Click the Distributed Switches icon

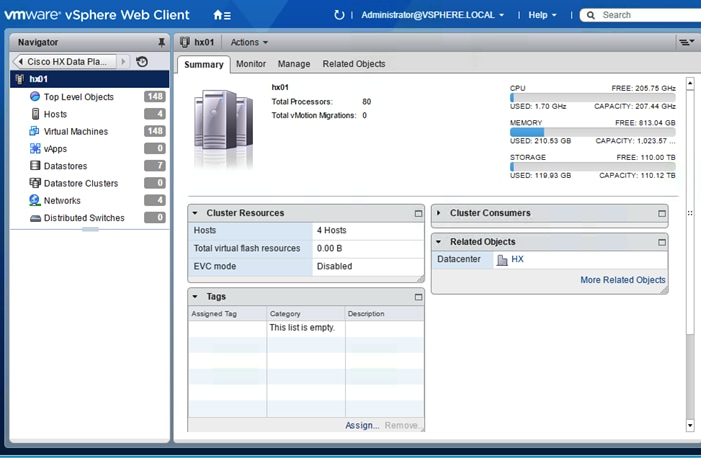[35, 218]
